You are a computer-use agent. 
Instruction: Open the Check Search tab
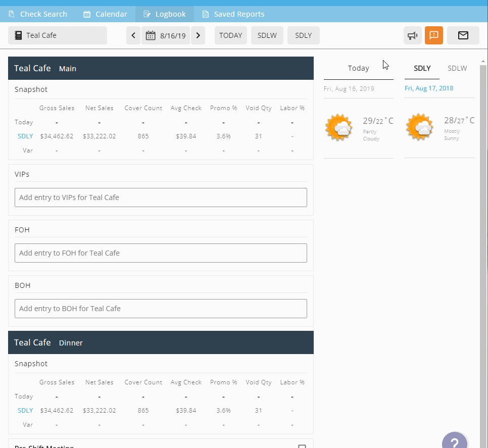pyautogui.click(x=38, y=14)
